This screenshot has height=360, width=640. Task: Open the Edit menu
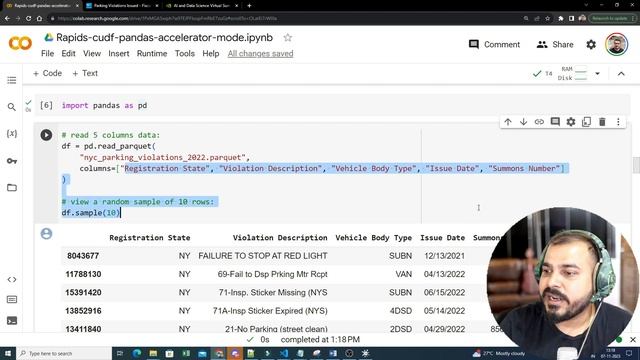point(68,53)
